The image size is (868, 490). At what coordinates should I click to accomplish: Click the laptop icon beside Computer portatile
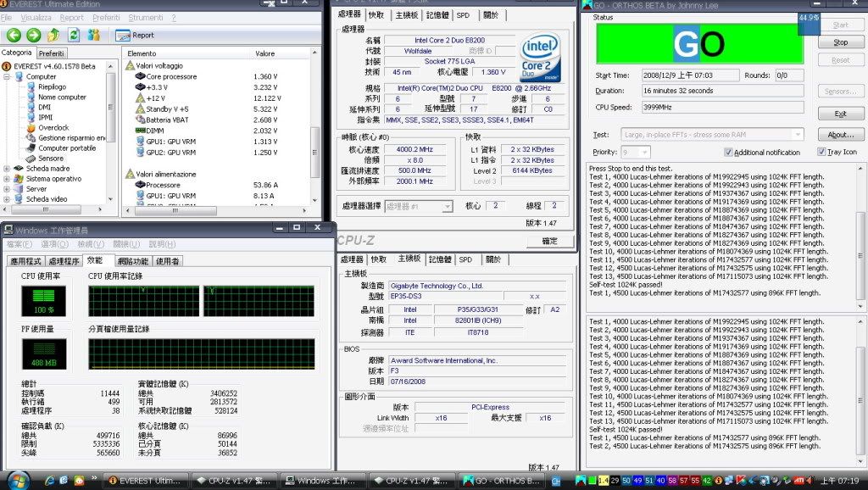click(31, 148)
